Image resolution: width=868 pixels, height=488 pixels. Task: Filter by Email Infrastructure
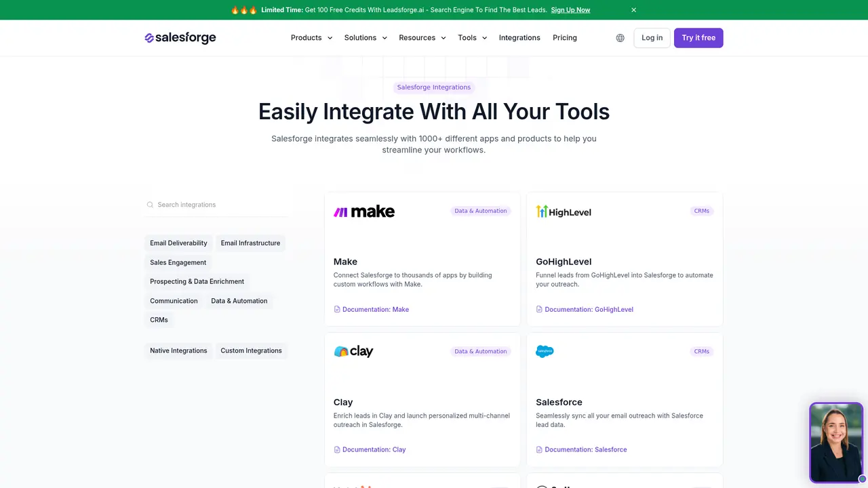[x=250, y=243]
